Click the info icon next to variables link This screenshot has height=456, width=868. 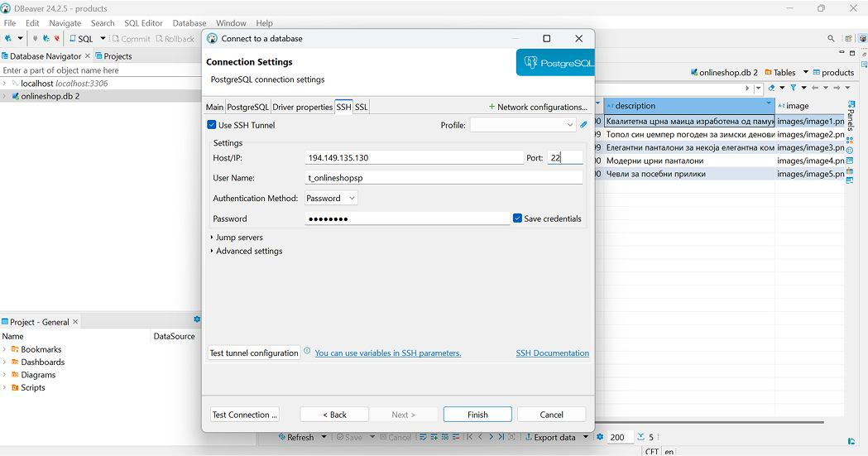click(307, 352)
